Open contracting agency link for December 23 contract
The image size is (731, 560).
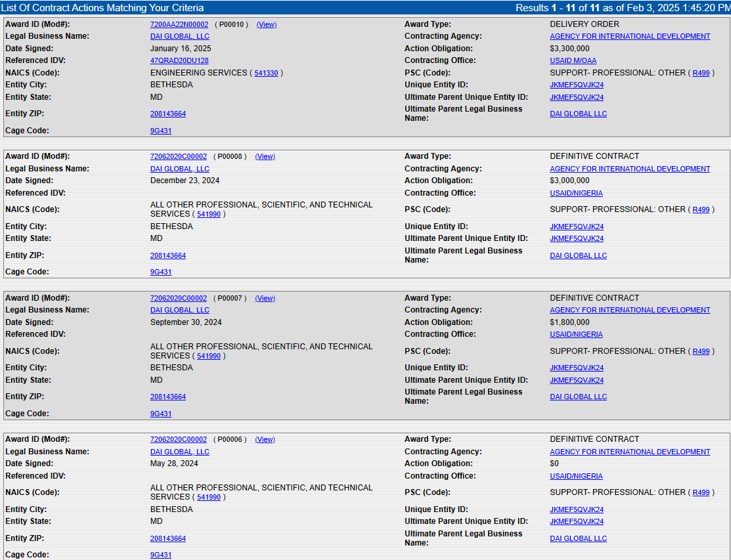click(630, 169)
